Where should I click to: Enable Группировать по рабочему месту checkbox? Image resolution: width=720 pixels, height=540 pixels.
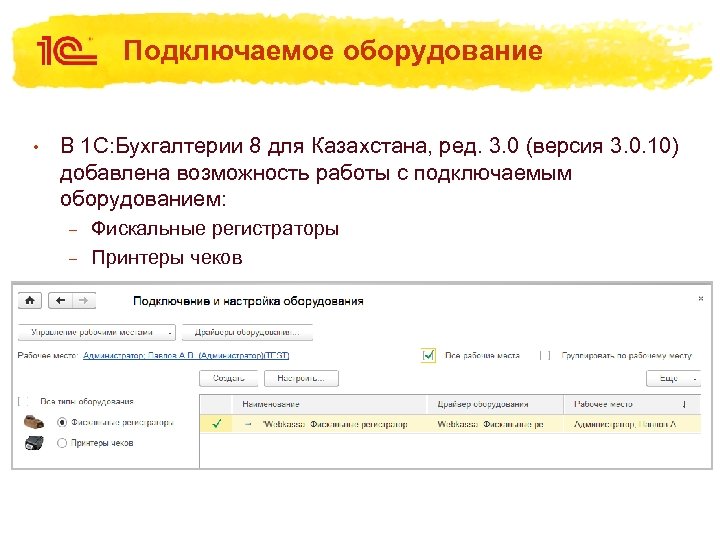(545, 355)
